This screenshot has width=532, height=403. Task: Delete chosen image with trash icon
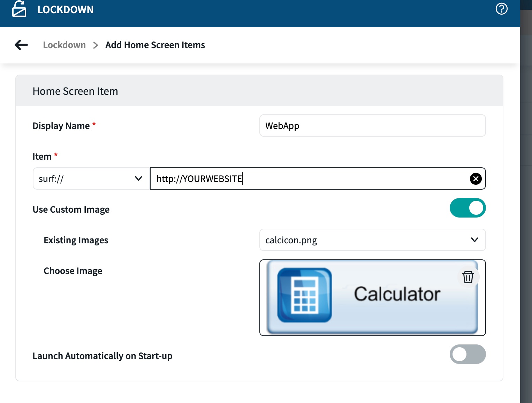pos(468,277)
